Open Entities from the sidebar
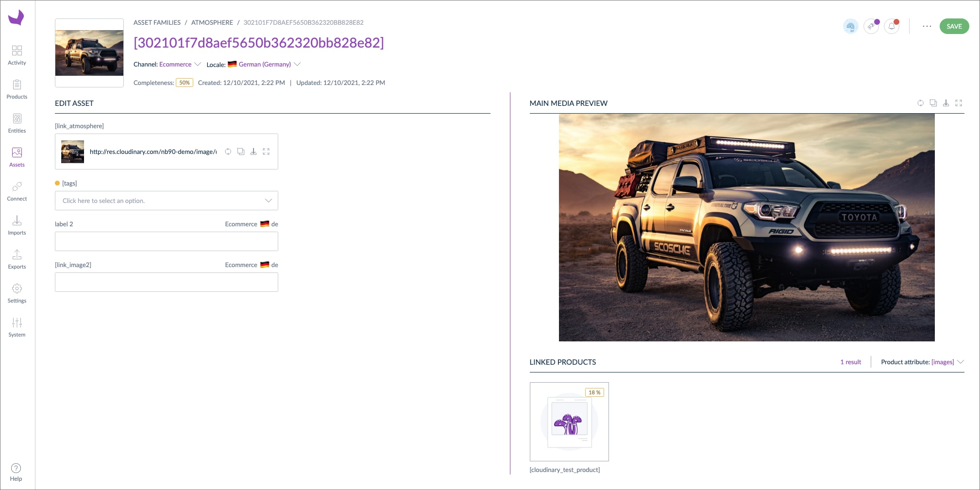980x490 pixels. (x=17, y=123)
